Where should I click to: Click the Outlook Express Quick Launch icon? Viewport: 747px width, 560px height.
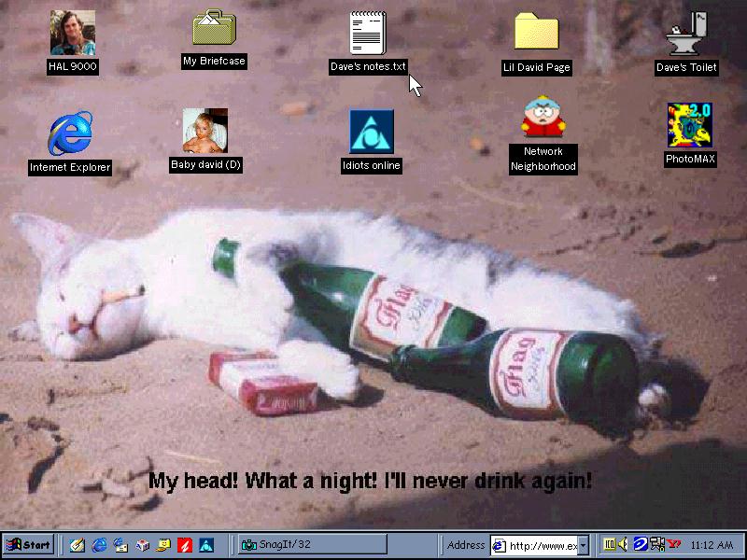tap(120, 545)
